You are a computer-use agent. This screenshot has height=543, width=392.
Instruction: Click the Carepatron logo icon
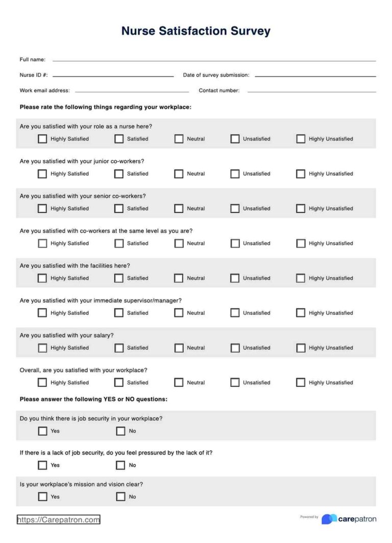pos(329,519)
